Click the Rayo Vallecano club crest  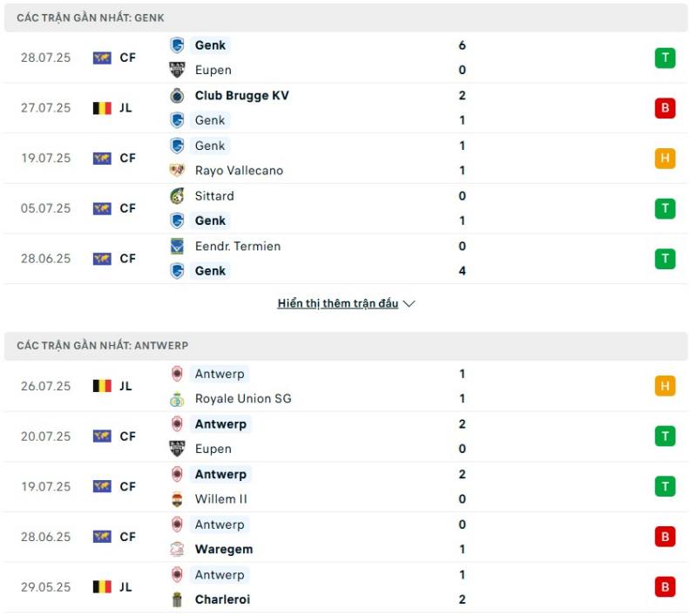177,170
